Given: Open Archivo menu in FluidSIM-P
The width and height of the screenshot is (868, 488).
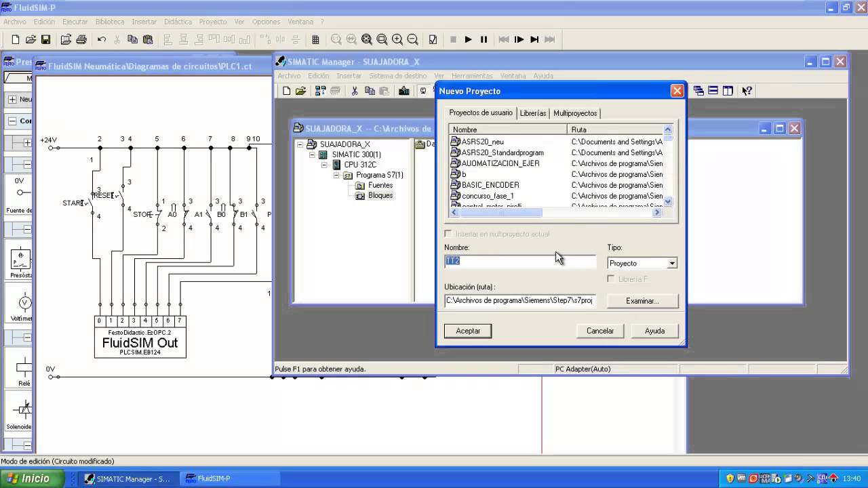Looking at the screenshot, I should coord(15,22).
